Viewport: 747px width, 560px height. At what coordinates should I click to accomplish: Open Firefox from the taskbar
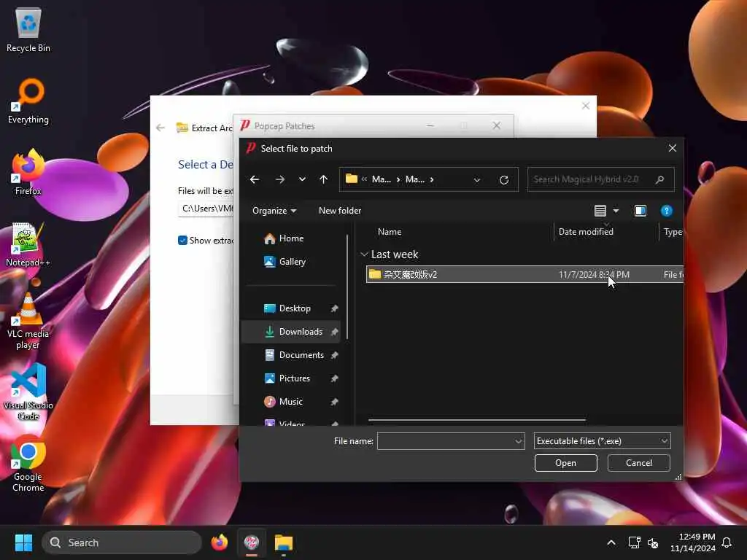219,542
